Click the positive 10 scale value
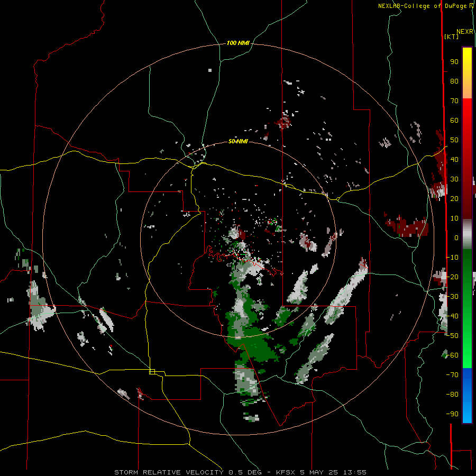This screenshot has width=476, height=476. 454,218
